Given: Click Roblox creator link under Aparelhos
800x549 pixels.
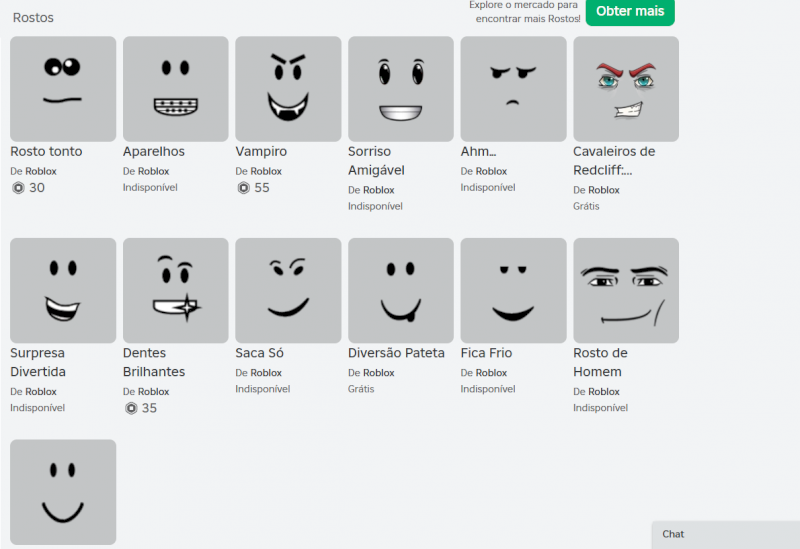Looking at the screenshot, I should coord(153,171).
